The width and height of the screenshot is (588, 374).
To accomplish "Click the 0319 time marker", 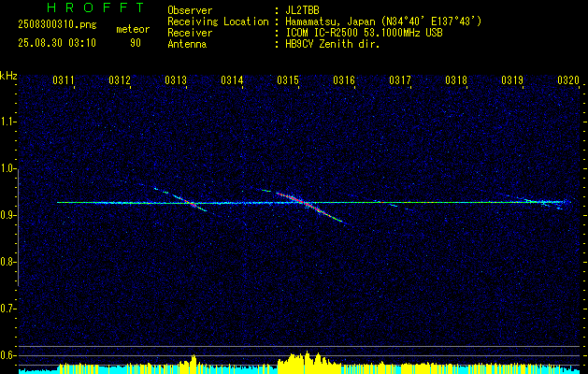I will (x=512, y=80).
